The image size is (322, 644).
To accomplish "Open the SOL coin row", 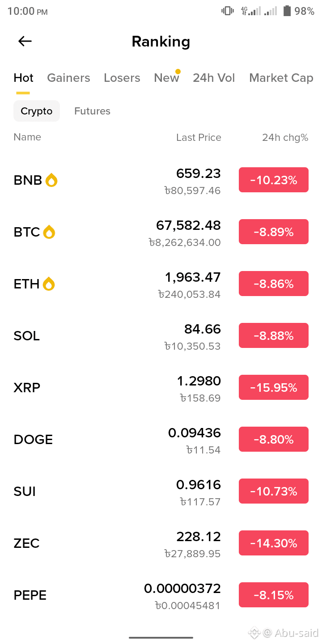I will pos(161,335).
